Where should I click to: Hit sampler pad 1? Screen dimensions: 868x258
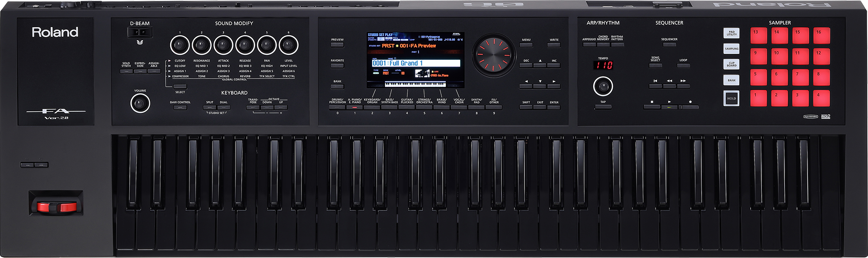click(x=759, y=98)
